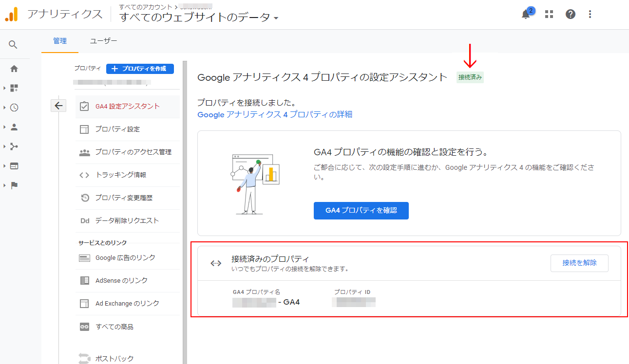Image resolution: width=629 pixels, height=364 pixels.
Task: Expand the Behavior section arrow
Action: (4, 166)
